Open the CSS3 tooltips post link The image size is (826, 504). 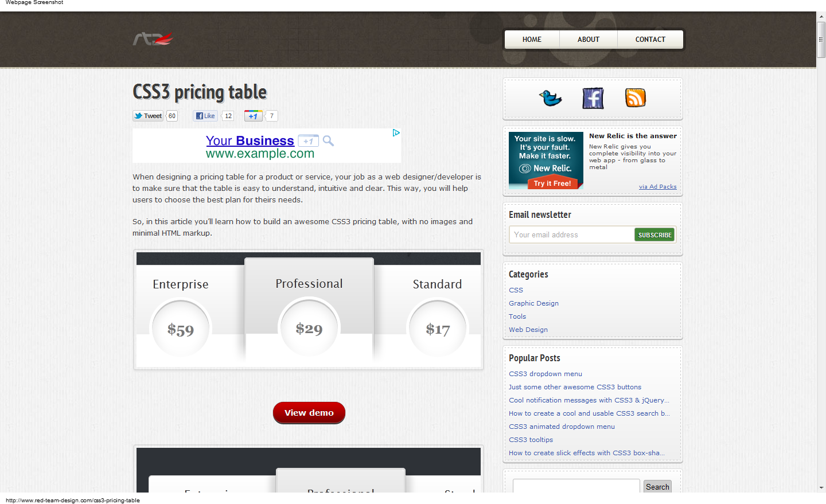pyautogui.click(x=531, y=440)
